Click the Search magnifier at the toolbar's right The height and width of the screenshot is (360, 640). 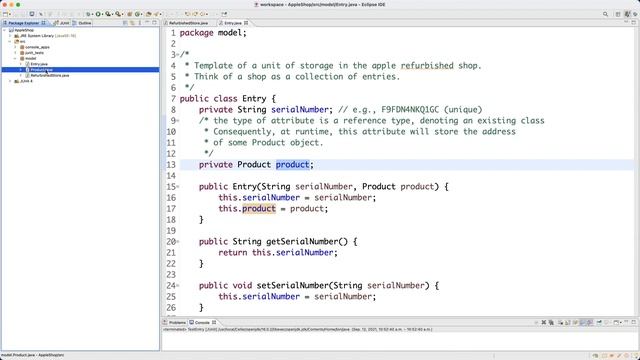[605, 14]
